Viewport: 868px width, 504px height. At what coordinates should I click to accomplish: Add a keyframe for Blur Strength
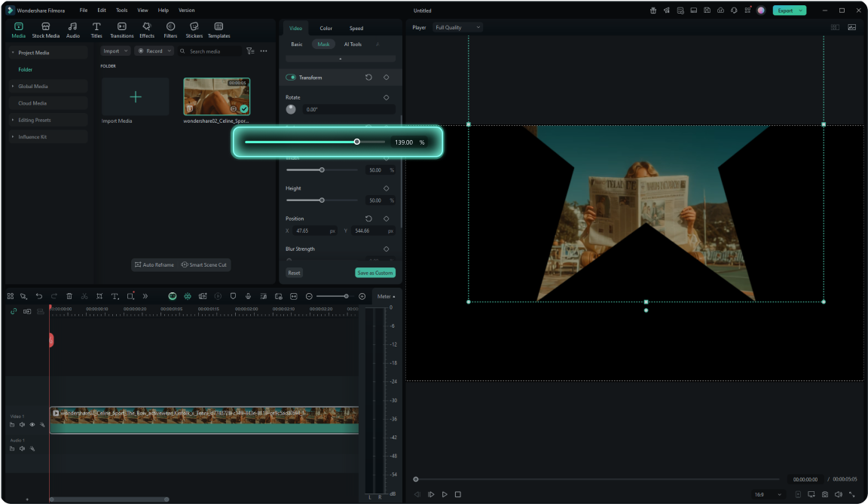(387, 249)
